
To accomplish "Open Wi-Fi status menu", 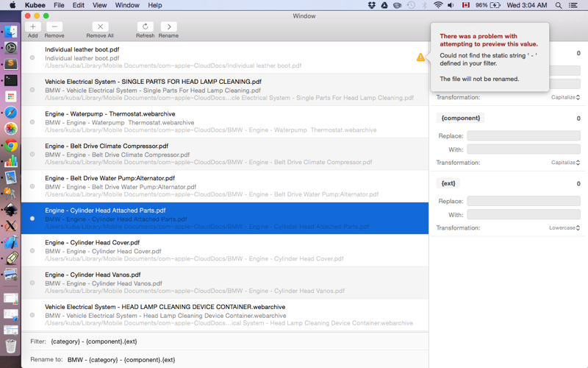I will [x=437, y=5].
